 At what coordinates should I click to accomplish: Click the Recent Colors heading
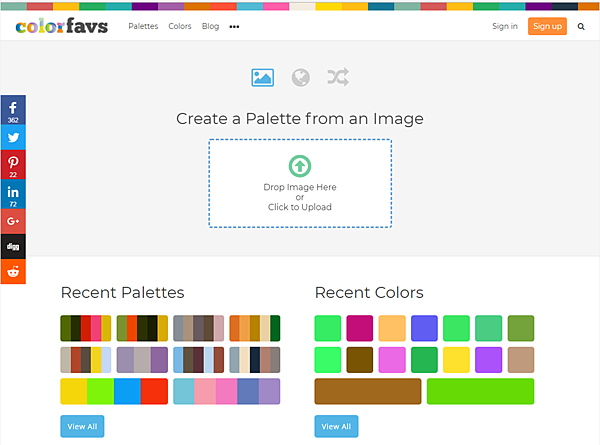coord(369,293)
